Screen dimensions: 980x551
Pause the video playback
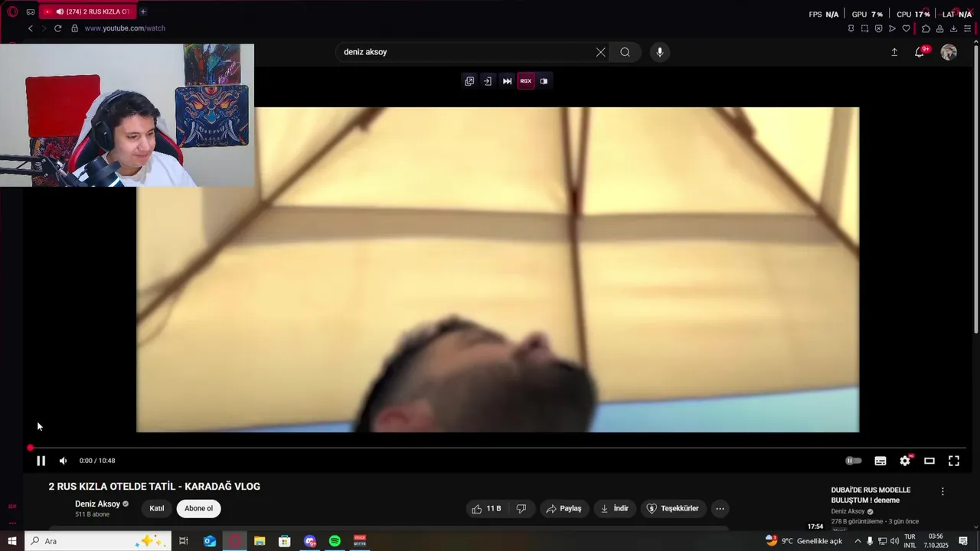coord(41,461)
